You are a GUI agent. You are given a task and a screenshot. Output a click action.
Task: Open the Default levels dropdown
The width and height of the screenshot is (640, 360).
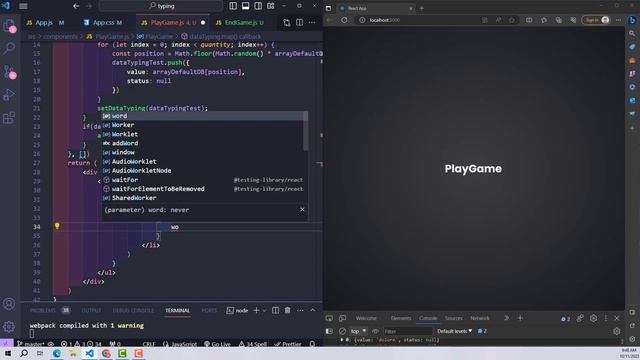coord(454,331)
